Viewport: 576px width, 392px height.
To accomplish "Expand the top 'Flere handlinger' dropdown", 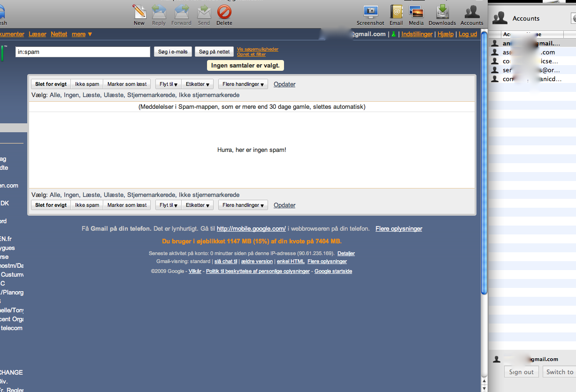I will (x=243, y=84).
